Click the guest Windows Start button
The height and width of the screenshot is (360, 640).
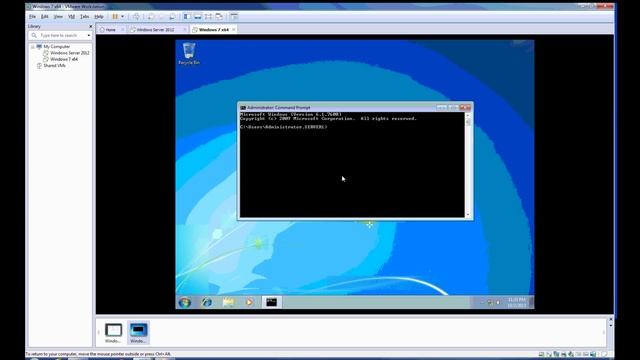click(x=185, y=302)
